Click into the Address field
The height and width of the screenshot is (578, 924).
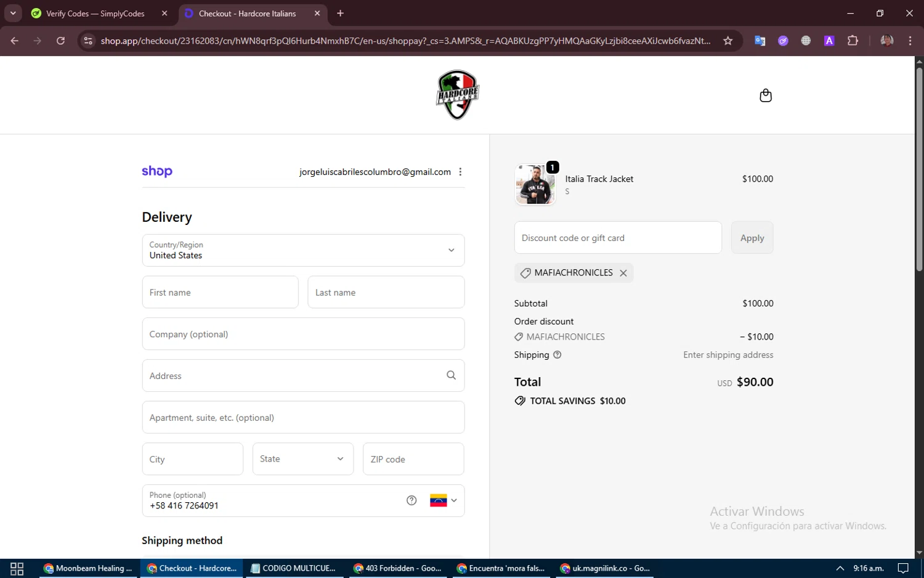[303, 375]
